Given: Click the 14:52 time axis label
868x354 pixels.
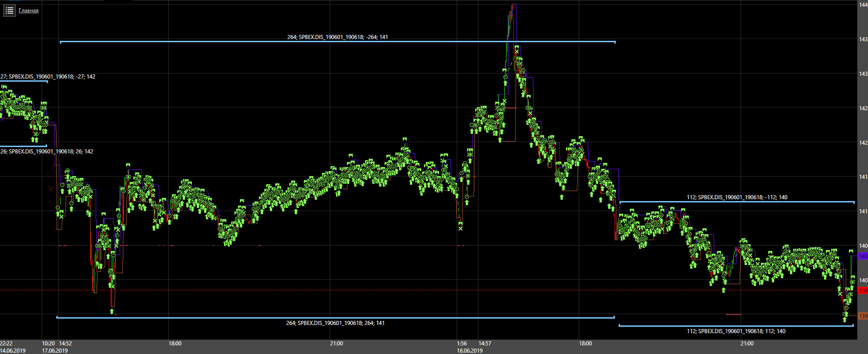Looking at the screenshot, I should tap(65, 344).
